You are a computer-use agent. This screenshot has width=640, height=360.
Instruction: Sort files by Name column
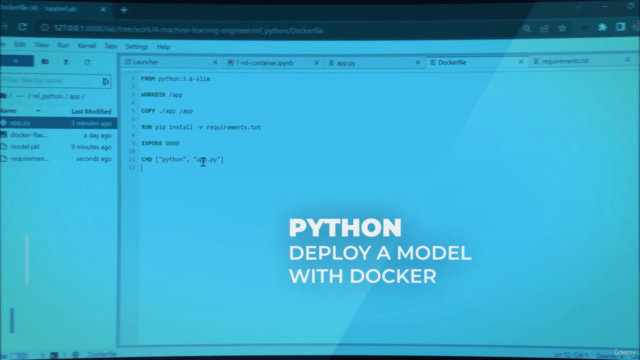[x=8, y=111]
